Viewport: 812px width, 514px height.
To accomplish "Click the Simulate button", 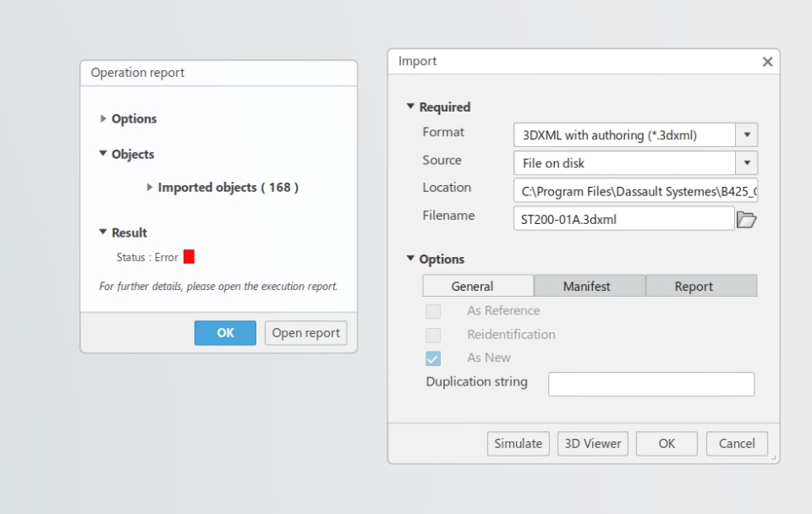I will click(x=518, y=444).
